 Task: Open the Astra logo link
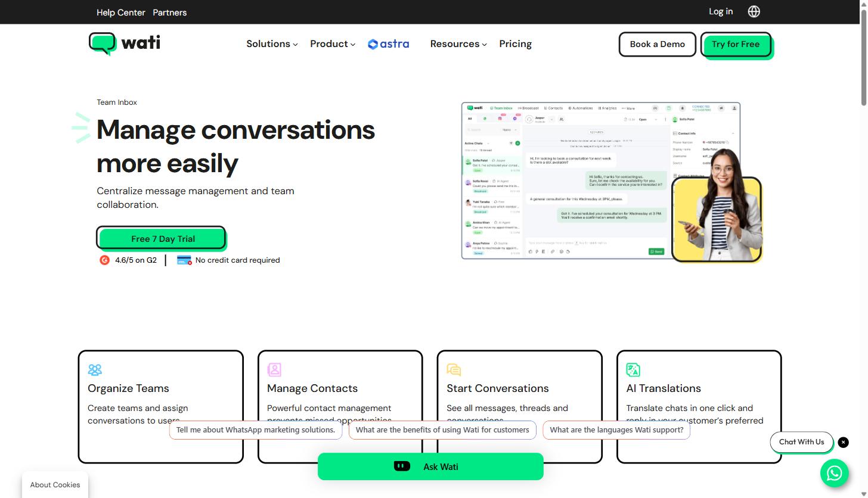coord(389,44)
